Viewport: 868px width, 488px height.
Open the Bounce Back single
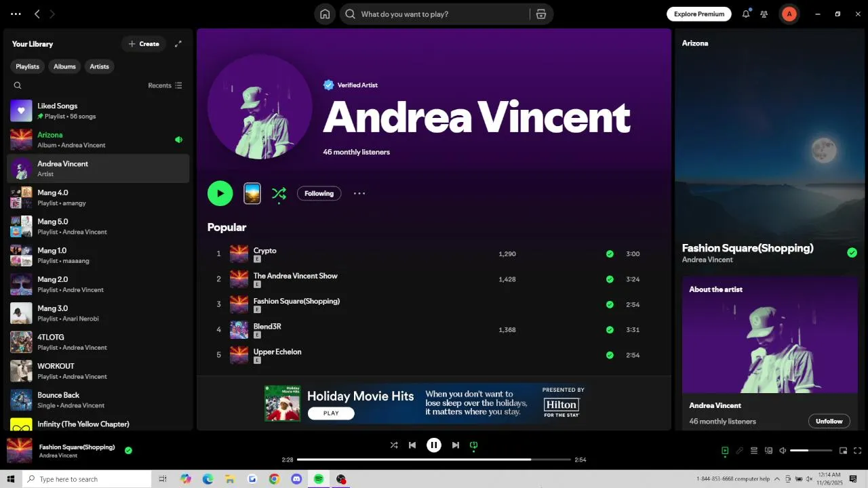coord(98,400)
